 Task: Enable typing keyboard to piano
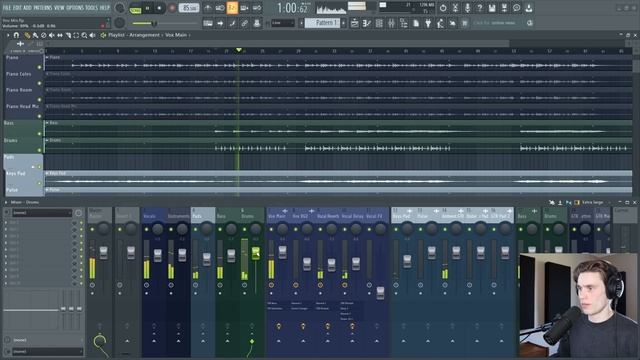pyautogui.click(x=208, y=23)
